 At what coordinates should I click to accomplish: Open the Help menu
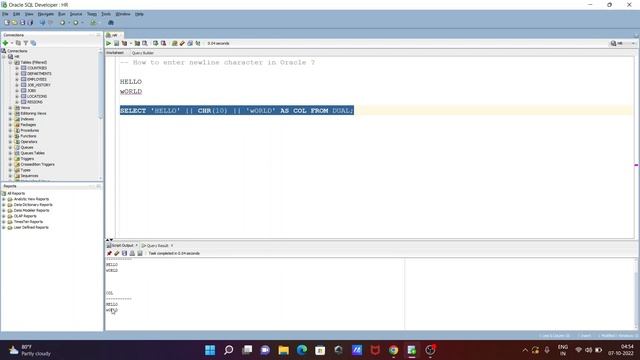click(x=139, y=14)
